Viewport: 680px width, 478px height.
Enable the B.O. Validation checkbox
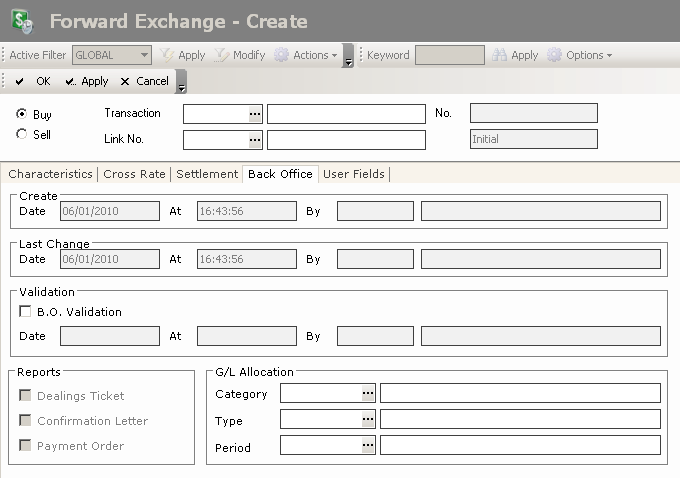25,312
